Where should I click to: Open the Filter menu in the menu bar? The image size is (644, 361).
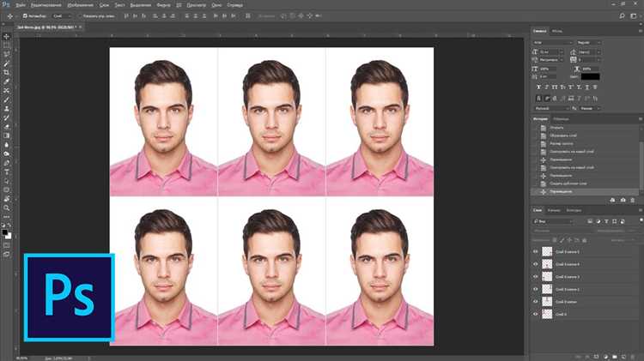pyautogui.click(x=163, y=5)
